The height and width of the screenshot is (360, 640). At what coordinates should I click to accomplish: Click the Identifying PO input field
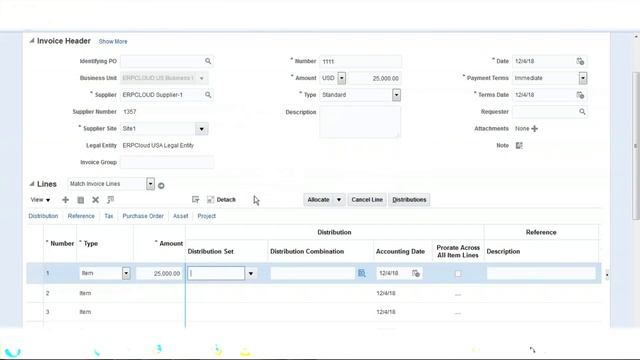[x=162, y=61]
